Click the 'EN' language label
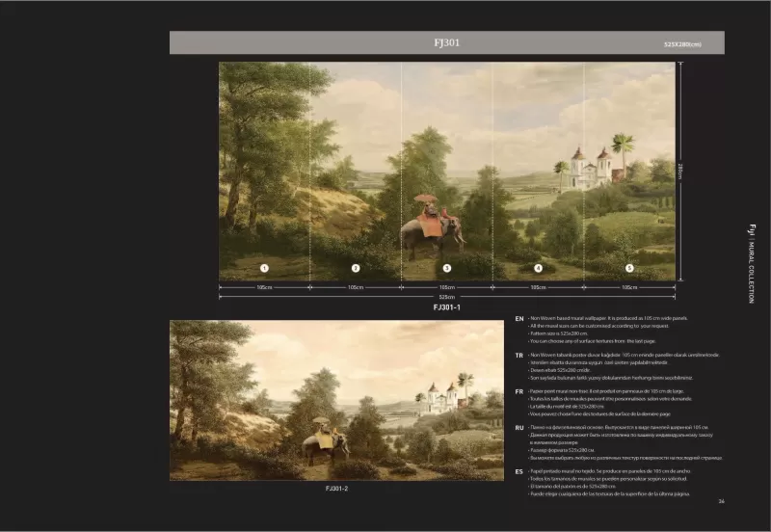Viewport: 771px width, 532px height. [519, 319]
